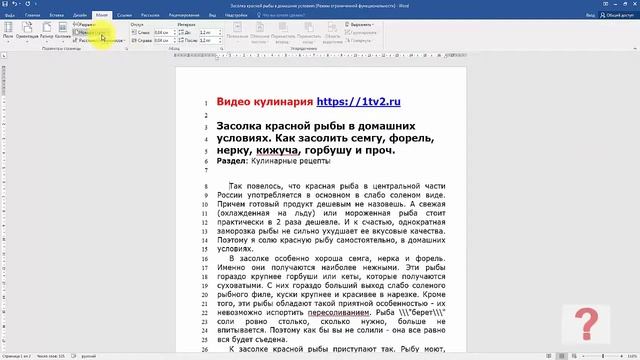Click the zoom slider in status bar
The width and height of the screenshot is (640, 360).
tap(603, 356)
